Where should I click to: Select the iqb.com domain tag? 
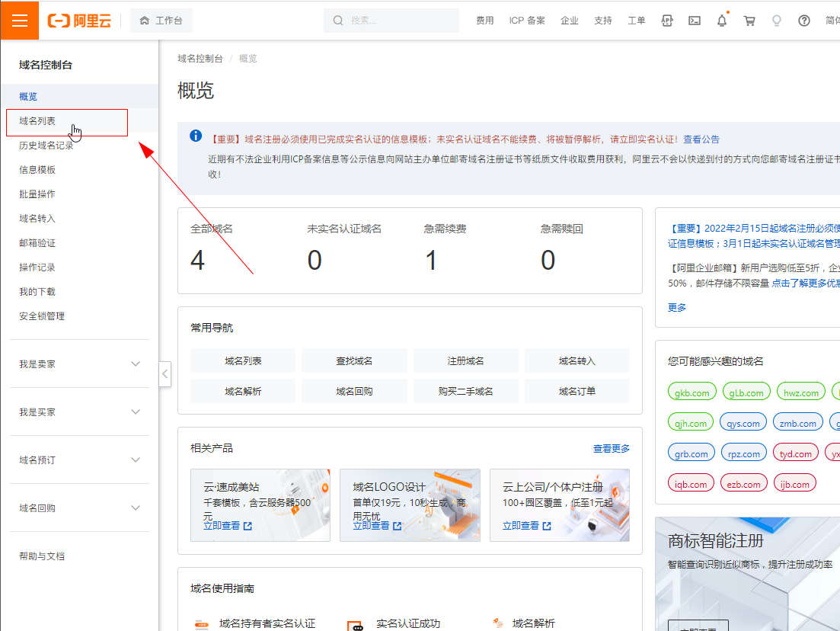[x=691, y=484]
